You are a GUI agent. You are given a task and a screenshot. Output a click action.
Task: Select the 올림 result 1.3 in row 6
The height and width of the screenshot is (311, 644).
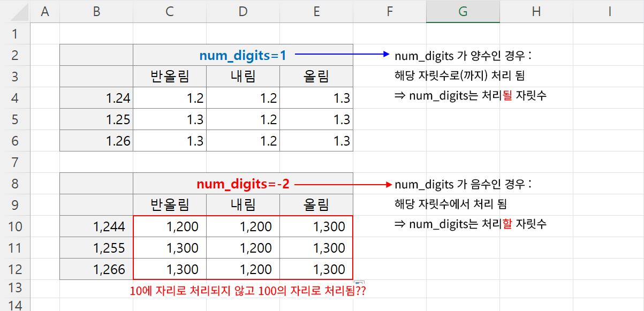[316, 141]
